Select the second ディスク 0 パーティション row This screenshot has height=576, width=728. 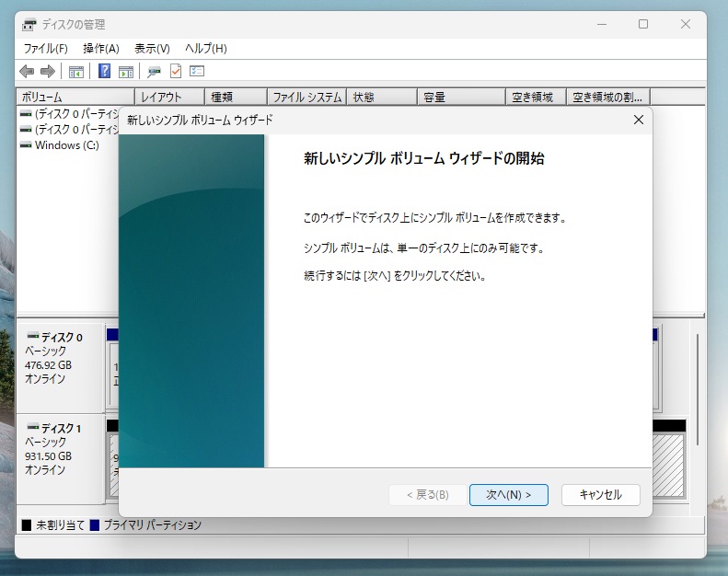click(69, 130)
